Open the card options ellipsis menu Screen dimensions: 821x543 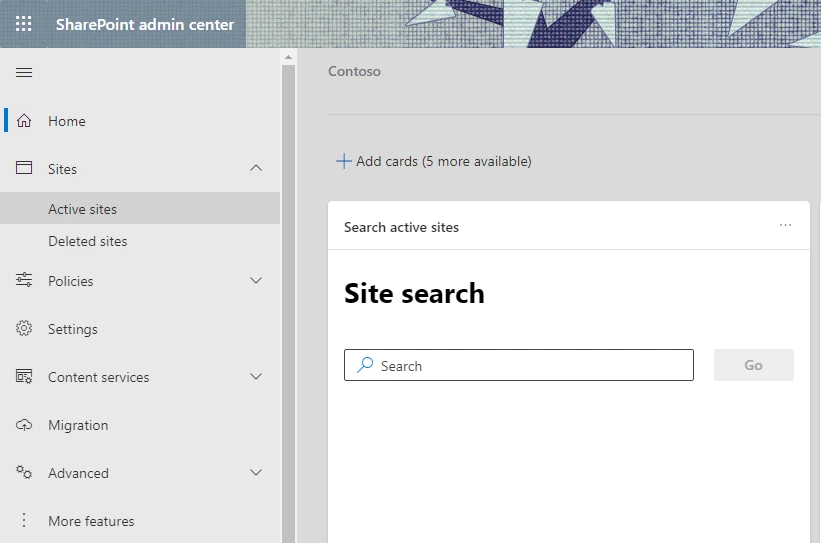click(785, 225)
